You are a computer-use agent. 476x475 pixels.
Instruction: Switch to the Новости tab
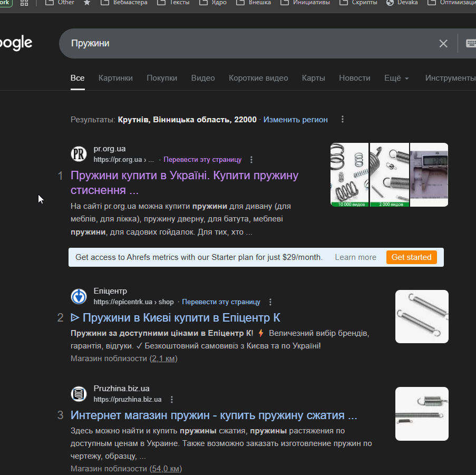tap(355, 78)
